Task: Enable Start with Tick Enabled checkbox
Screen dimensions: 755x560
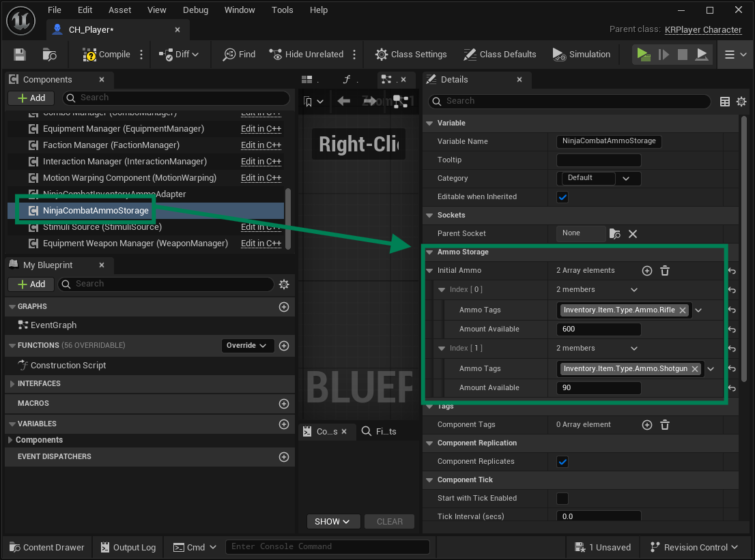Action: click(x=562, y=499)
